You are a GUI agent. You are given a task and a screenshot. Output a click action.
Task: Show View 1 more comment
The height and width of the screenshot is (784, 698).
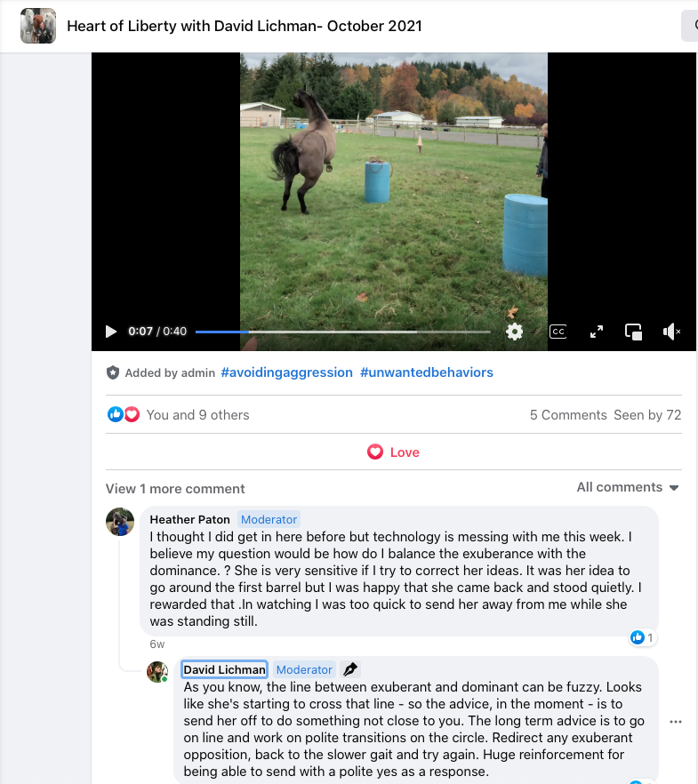click(175, 489)
